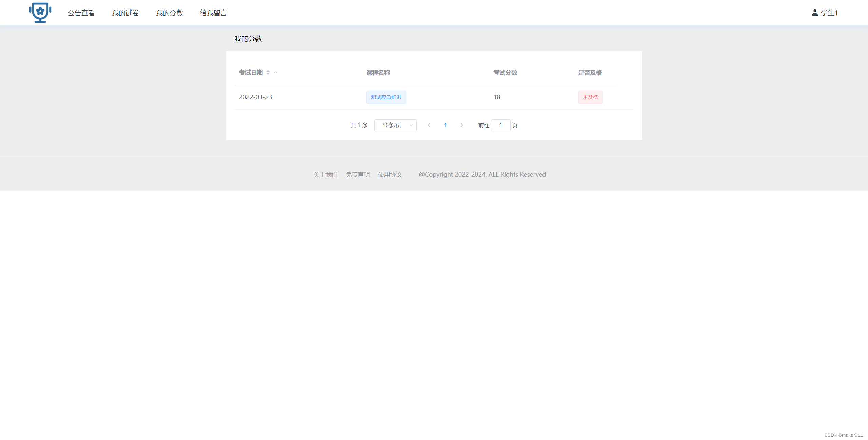The height and width of the screenshot is (440, 868).
Task: Switch to the 我的分数 menu item
Action: (170, 13)
